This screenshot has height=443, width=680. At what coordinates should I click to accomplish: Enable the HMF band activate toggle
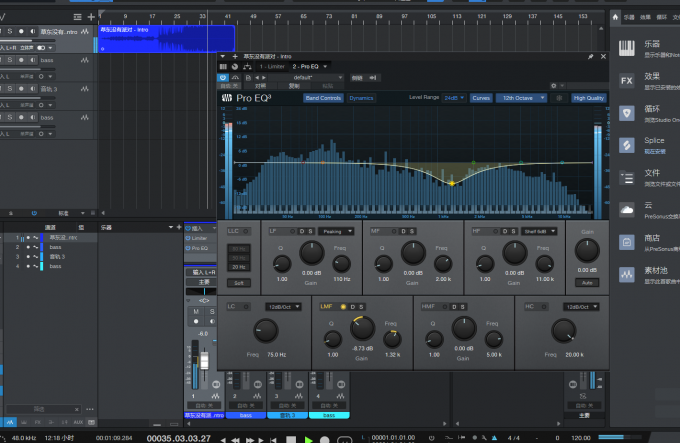(445, 307)
